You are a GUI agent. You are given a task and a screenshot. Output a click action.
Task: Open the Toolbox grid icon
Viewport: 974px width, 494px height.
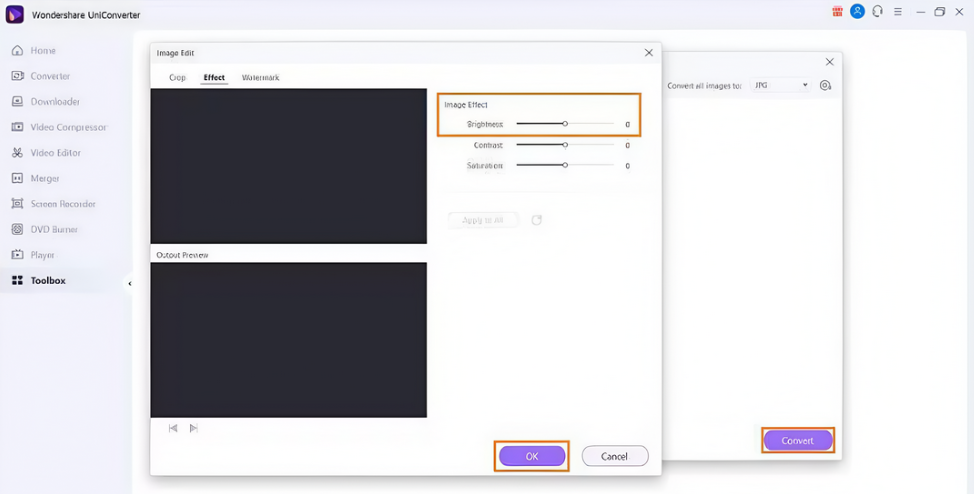[x=17, y=280]
